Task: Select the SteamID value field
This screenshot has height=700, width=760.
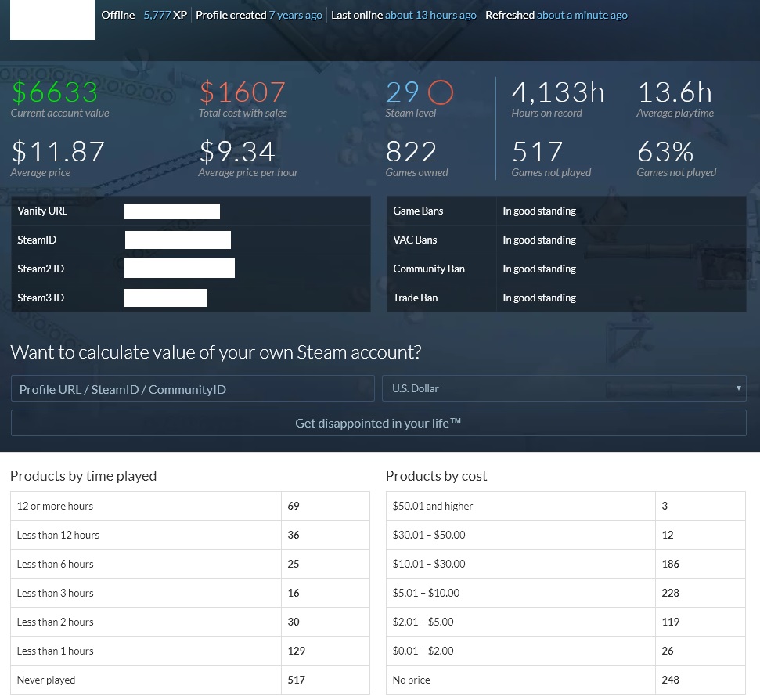Action: click(x=178, y=240)
